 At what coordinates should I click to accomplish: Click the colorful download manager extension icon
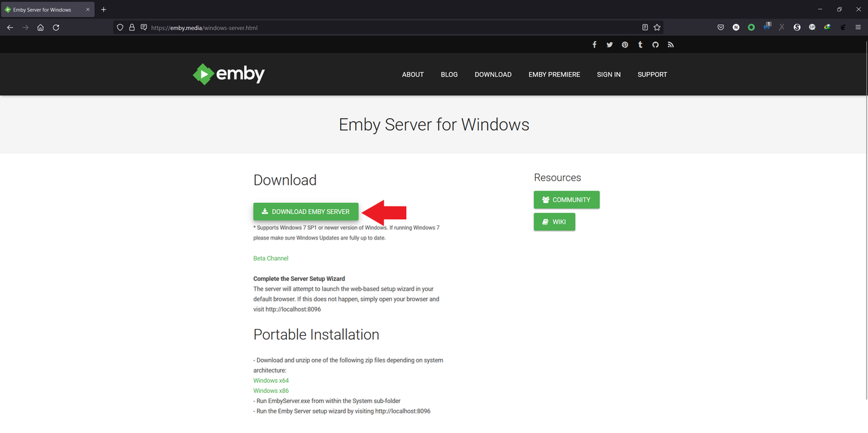click(827, 28)
